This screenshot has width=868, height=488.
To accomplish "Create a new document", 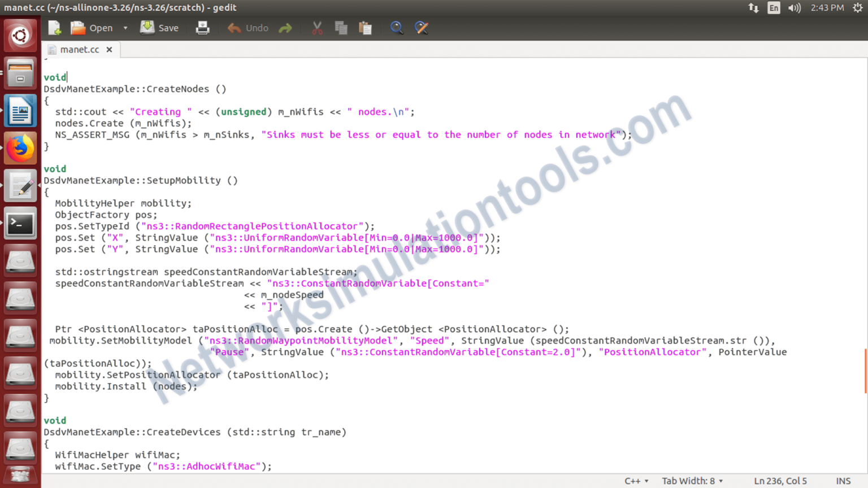I will click(54, 27).
